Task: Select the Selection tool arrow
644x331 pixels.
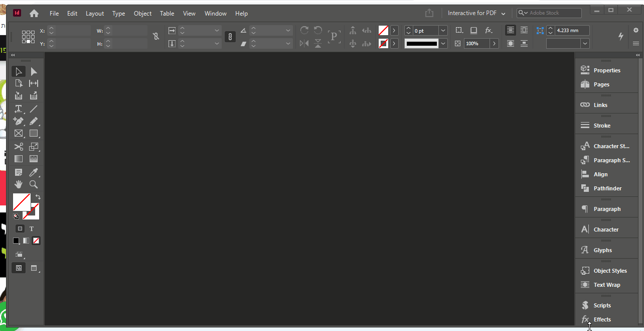Action: coord(19,72)
